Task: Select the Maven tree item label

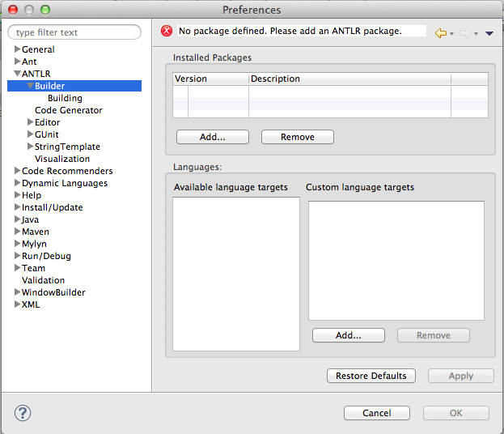Action: 36,232
